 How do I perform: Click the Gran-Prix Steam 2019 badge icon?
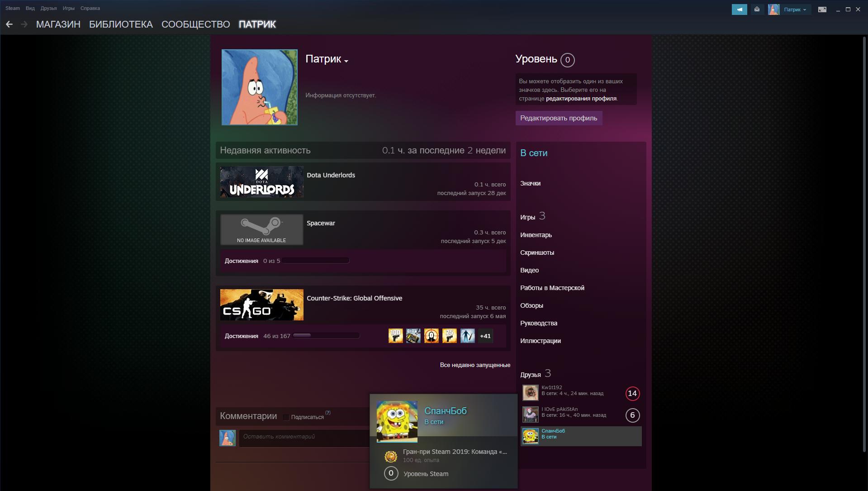(391, 456)
